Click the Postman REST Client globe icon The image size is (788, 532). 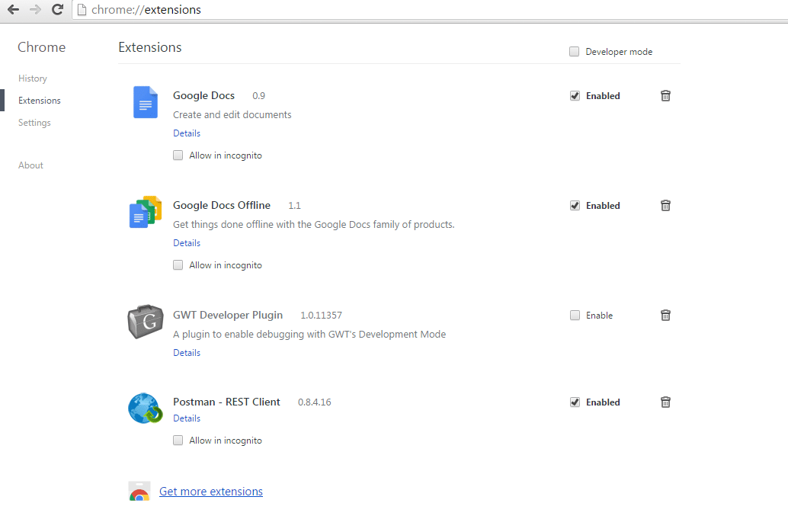pos(146,408)
